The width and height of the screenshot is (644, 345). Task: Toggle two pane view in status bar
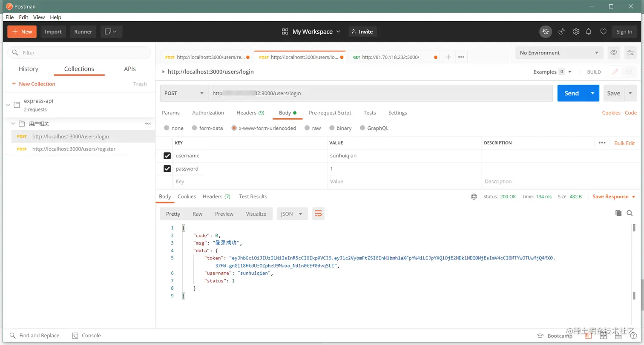click(604, 336)
